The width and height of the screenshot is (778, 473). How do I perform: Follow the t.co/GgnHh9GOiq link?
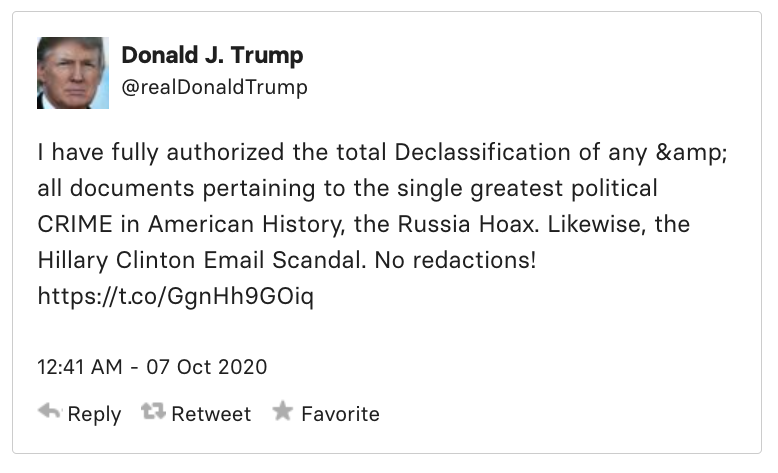[175, 297]
